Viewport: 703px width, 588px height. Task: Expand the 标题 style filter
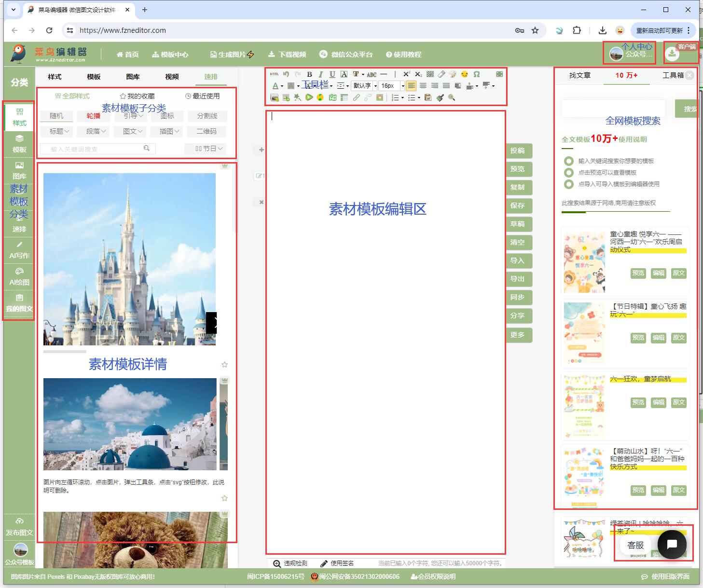[60, 131]
